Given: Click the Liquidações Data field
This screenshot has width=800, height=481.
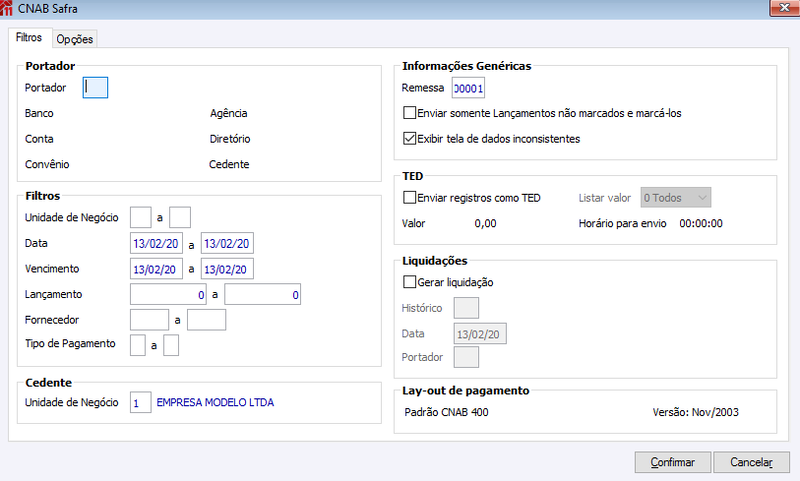Looking at the screenshot, I should pos(480,334).
